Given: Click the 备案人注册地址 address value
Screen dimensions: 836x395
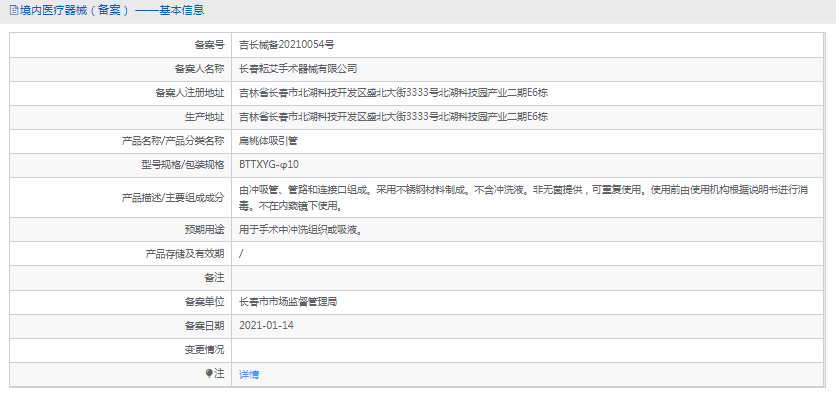Looking at the screenshot, I should coord(393,93).
